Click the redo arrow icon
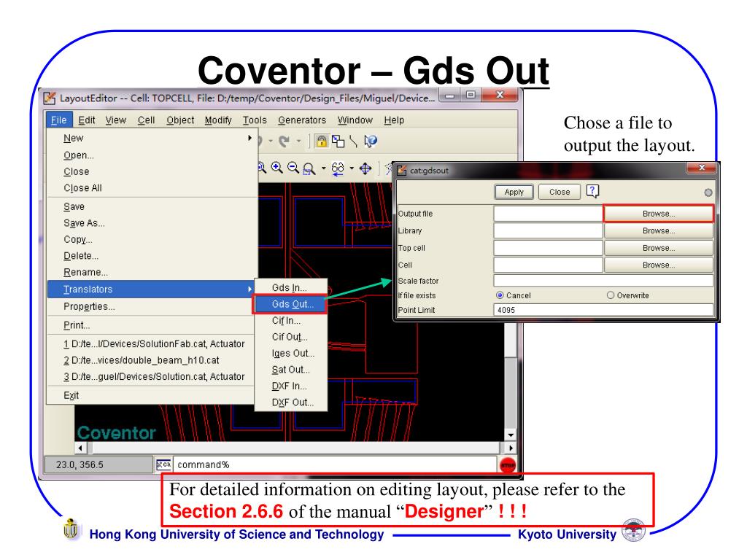The image size is (747, 560). click(x=285, y=141)
